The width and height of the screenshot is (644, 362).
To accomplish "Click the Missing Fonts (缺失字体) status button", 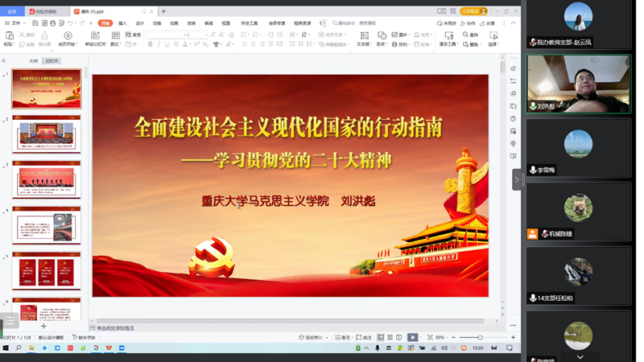I will (84, 337).
